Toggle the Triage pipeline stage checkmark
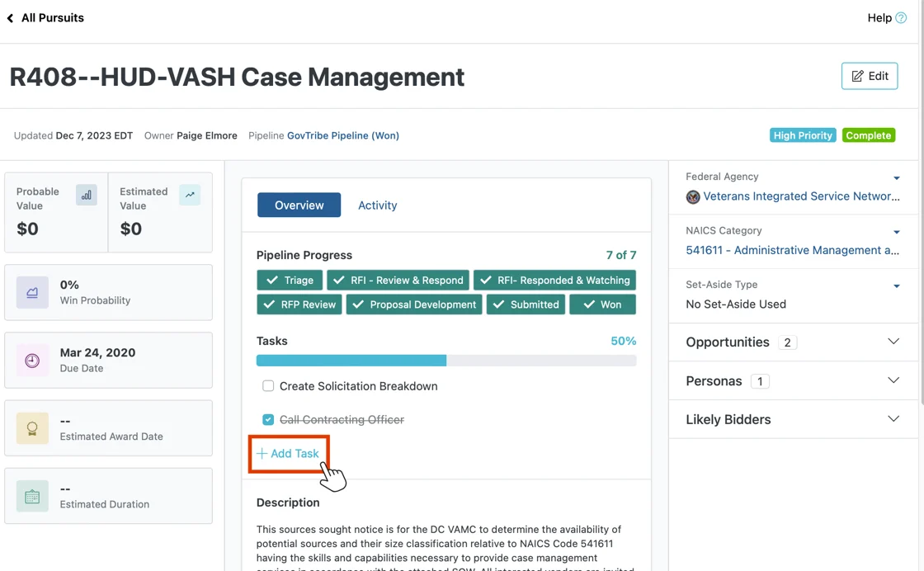924x571 pixels. click(275, 280)
